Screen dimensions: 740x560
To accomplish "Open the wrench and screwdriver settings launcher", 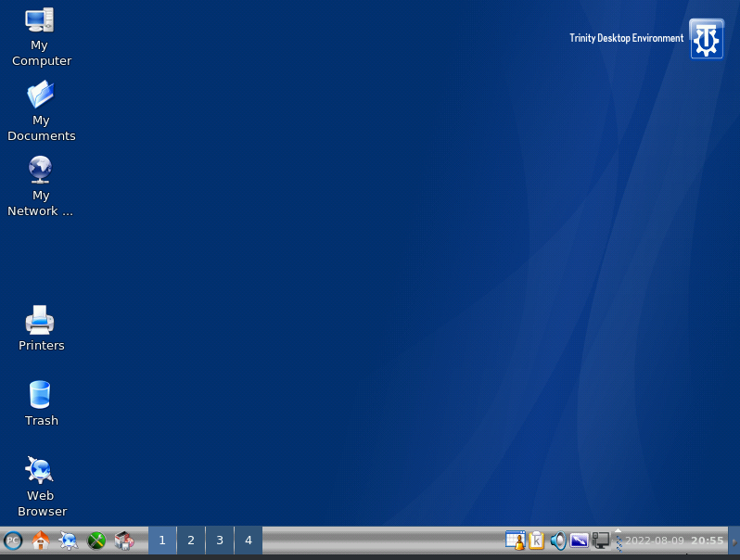I will pyautogui.click(x=96, y=541).
